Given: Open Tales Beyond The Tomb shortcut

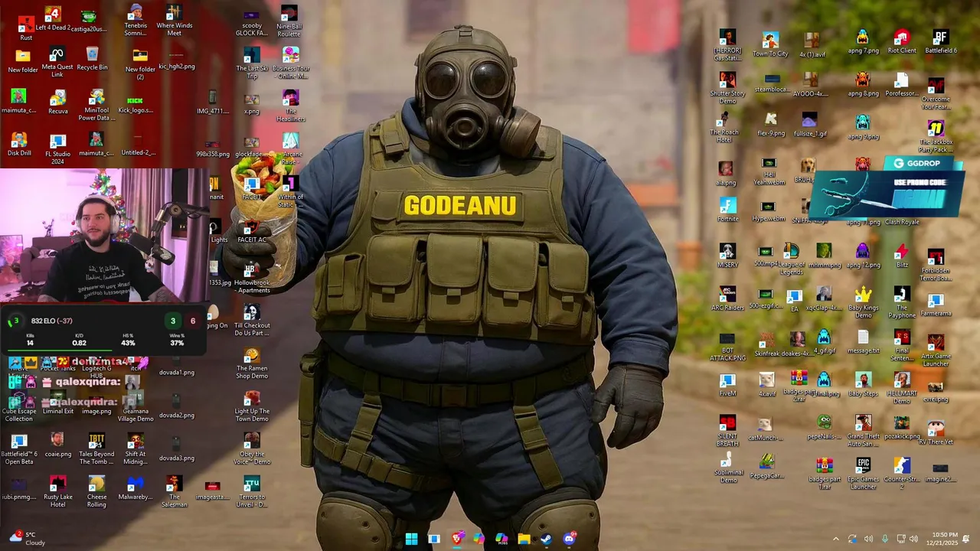Looking at the screenshot, I should coord(96,448).
